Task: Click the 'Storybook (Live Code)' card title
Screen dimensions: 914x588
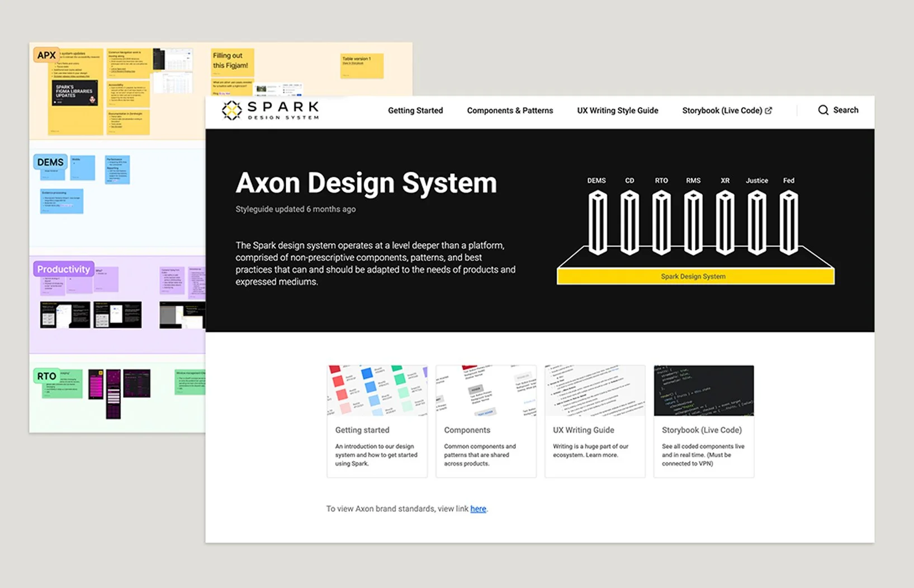Action: coord(702,430)
